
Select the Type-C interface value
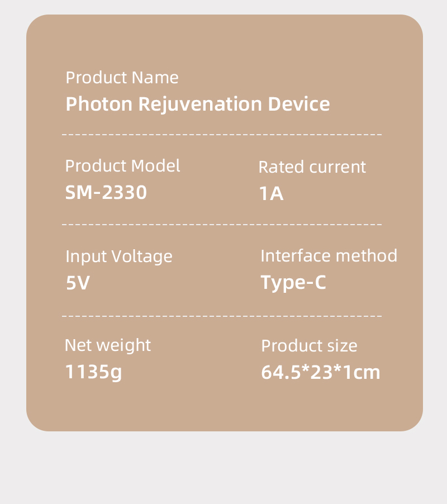(293, 283)
